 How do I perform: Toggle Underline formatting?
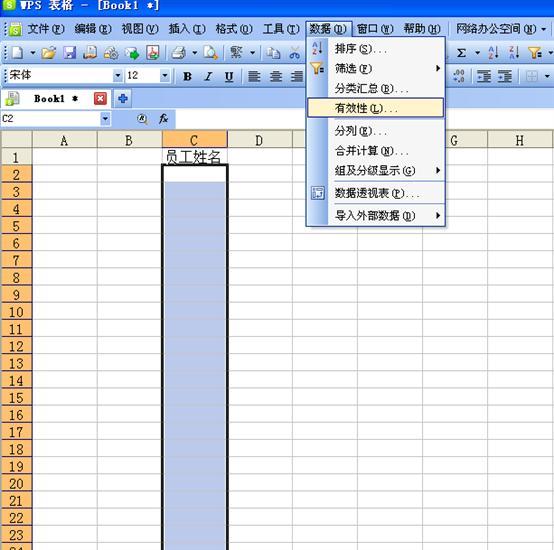229,76
